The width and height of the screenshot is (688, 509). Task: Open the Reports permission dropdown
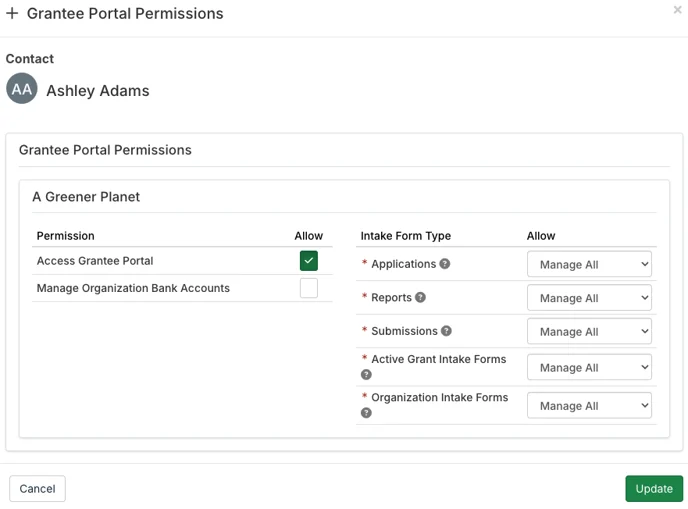click(589, 298)
